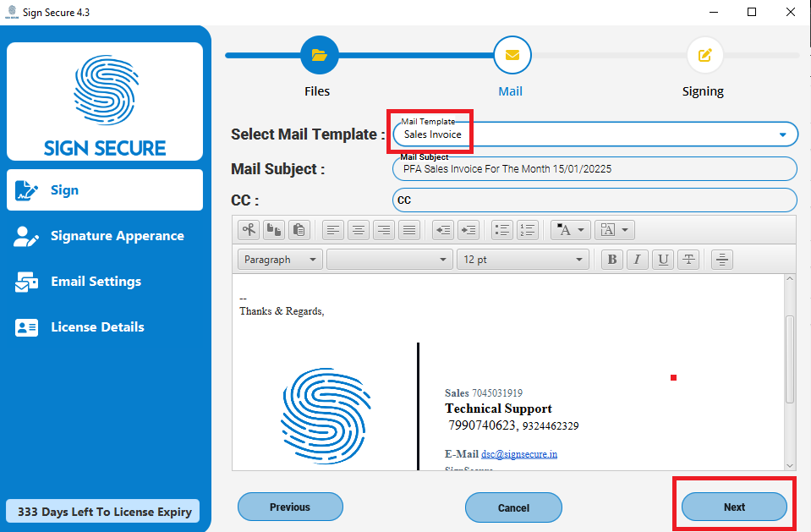The image size is (811, 532).
Task: Maximize the Sign Secure window
Action: click(x=752, y=12)
